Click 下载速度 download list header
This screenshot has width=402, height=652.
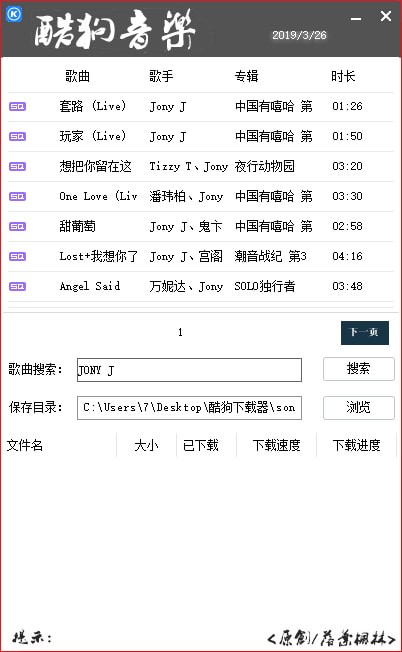[276, 445]
